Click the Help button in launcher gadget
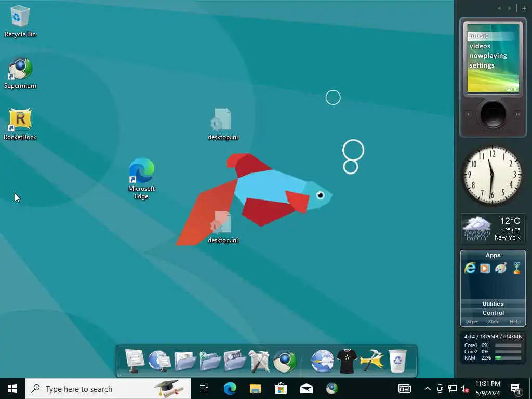Screen dimensions: 532x399 point(515,321)
